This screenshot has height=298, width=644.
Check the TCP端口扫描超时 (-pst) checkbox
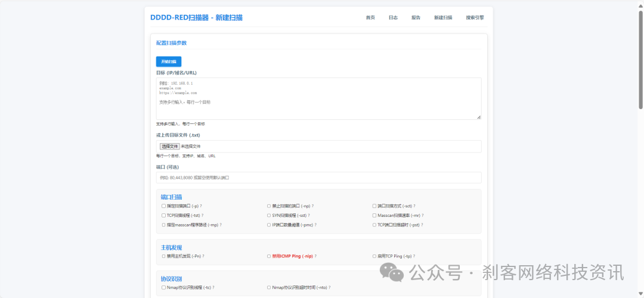pyautogui.click(x=374, y=225)
